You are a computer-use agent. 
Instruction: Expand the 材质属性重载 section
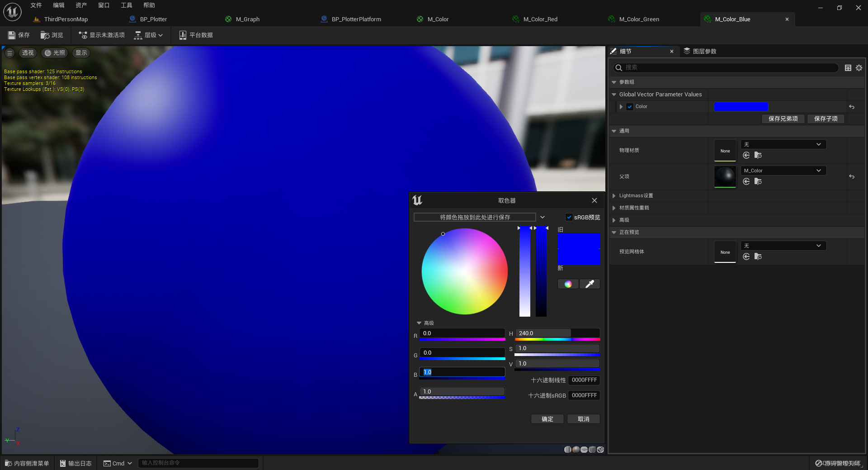click(x=614, y=208)
